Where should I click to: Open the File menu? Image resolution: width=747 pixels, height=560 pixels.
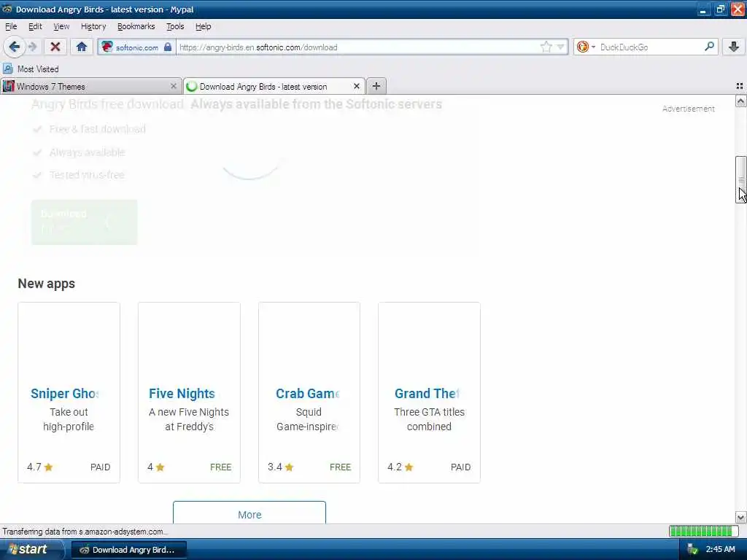click(11, 26)
